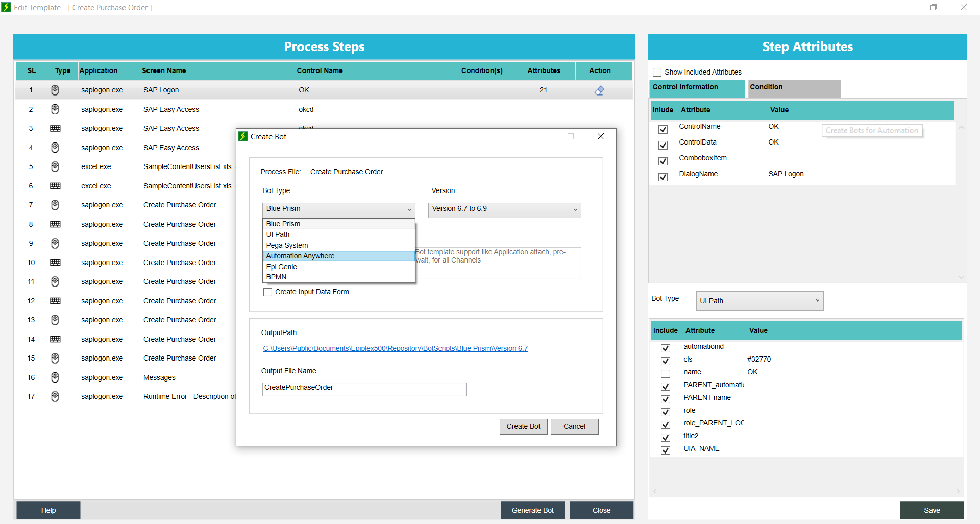
Task: Uncheck the DialogName attribute checkbox
Action: [663, 177]
